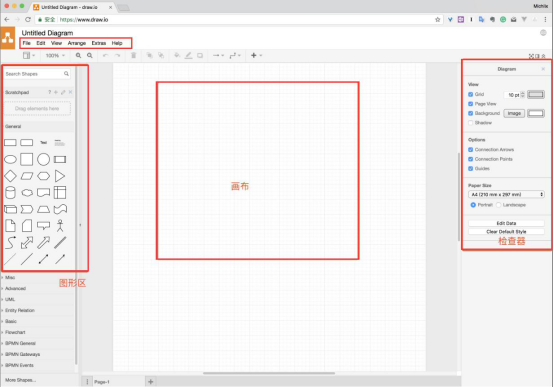Open the connection arrow style dropdown
Image resolution: width=554 pixels, height=387 pixels.
[x=218, y=55]
